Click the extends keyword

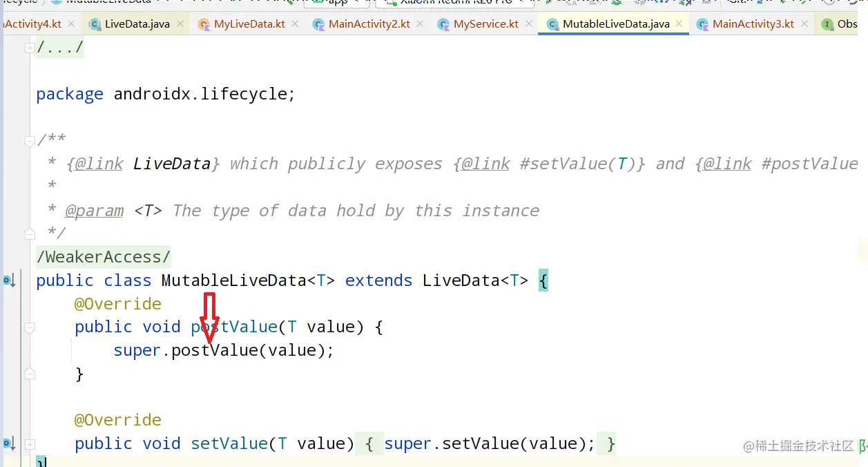click(379, 280)
